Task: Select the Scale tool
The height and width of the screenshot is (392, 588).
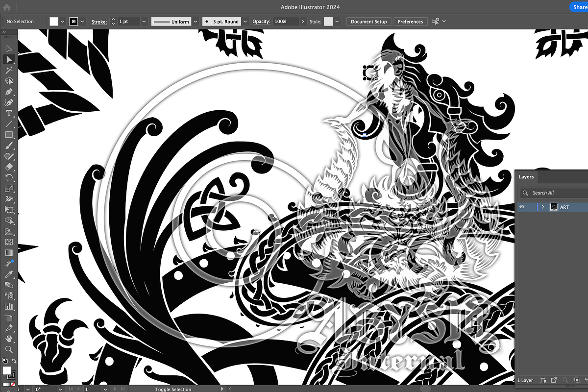Action: 9,188
